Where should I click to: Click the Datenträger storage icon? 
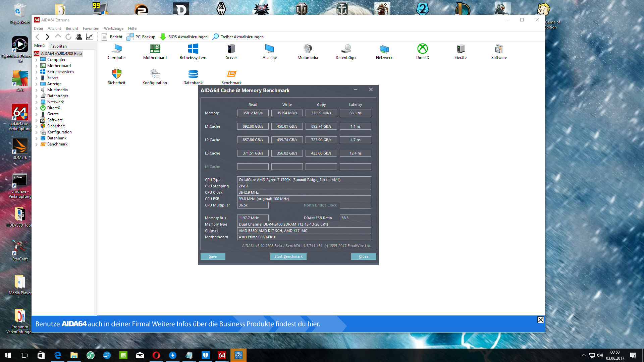click(x=346, y=49)
